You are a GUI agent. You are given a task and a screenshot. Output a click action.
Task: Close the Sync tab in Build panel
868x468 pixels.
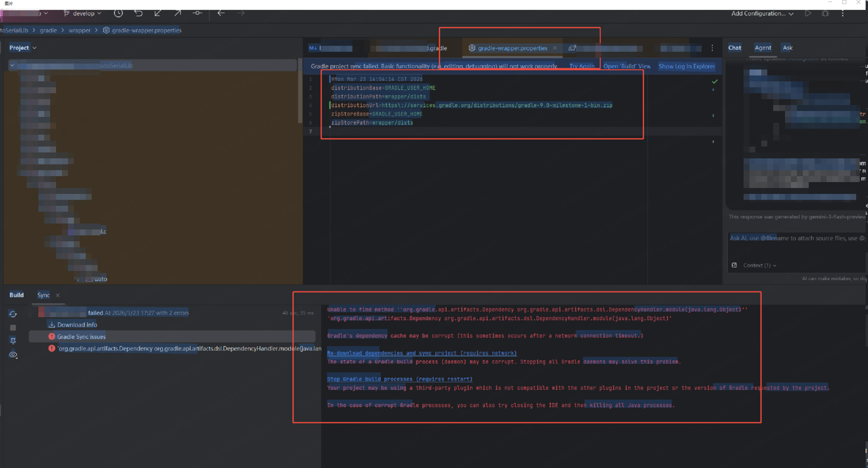(58, 295)
